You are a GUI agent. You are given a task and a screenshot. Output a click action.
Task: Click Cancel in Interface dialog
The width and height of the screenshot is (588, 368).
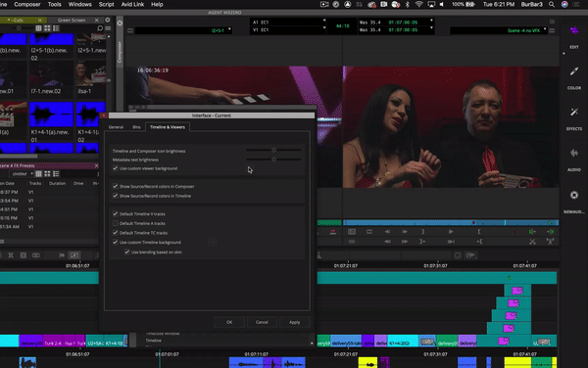tap(262, 322)
